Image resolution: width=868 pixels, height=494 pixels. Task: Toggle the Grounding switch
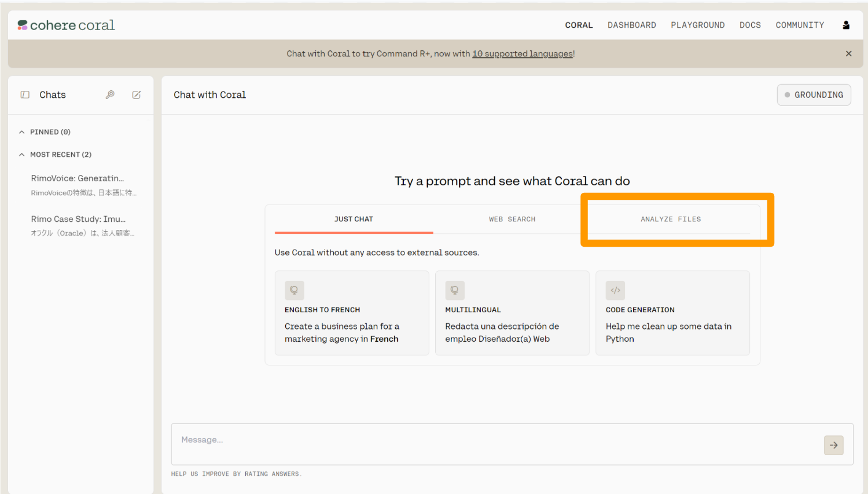(814, 95)
